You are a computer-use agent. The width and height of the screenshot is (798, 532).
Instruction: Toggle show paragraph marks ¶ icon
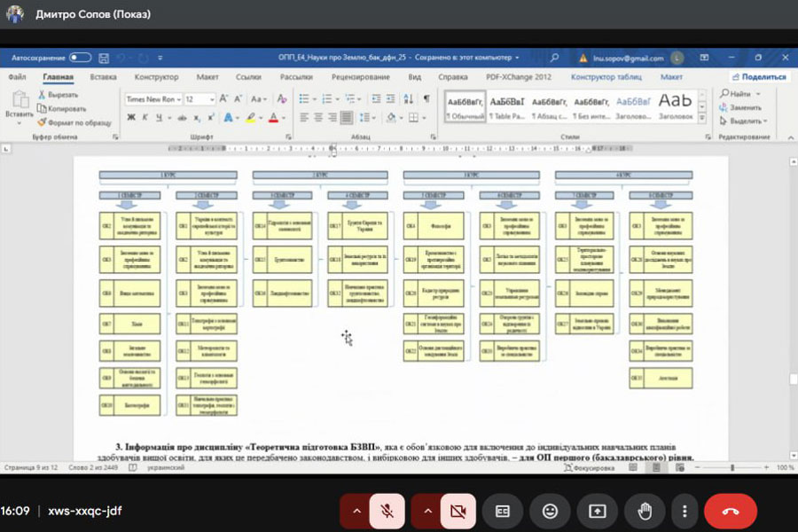click(x=426, y=98)
